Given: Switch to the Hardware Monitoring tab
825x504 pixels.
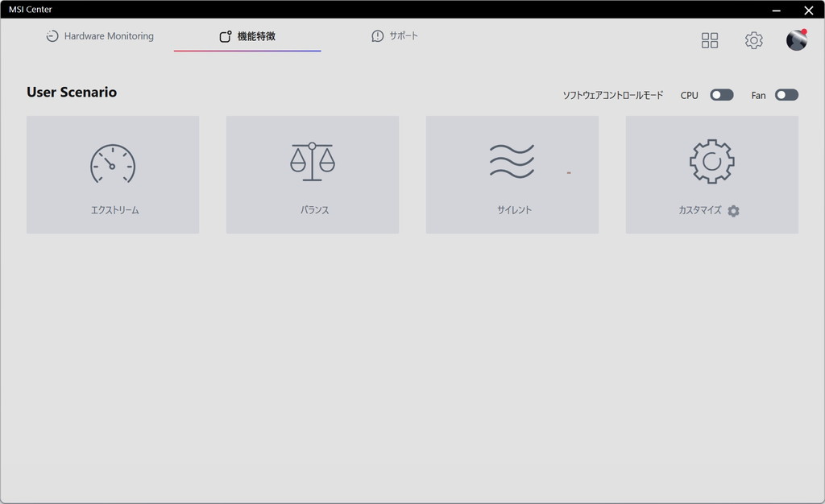Looking at the screenshot, I should click(100, 36).
